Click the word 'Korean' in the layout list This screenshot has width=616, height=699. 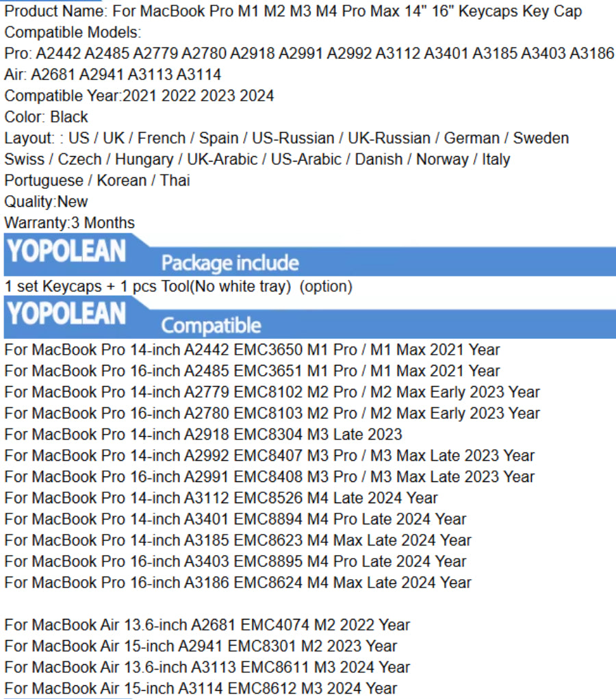pos(122,181)
